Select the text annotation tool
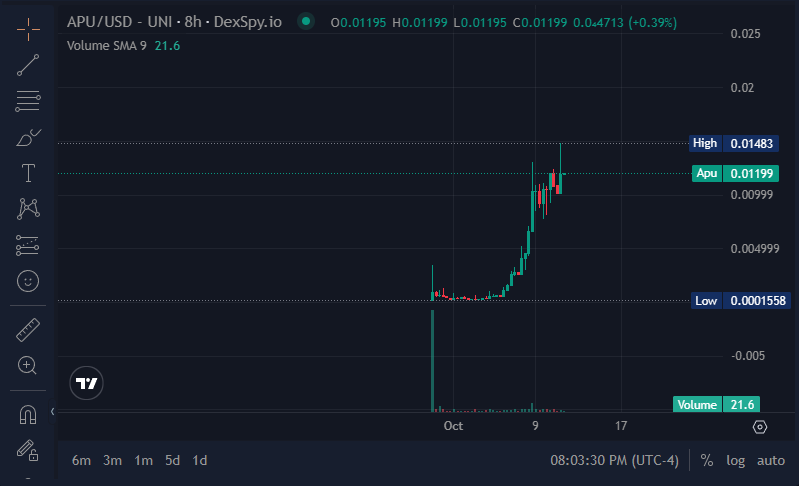The height and width of the screenshot is (486, 799). (28, 173)
